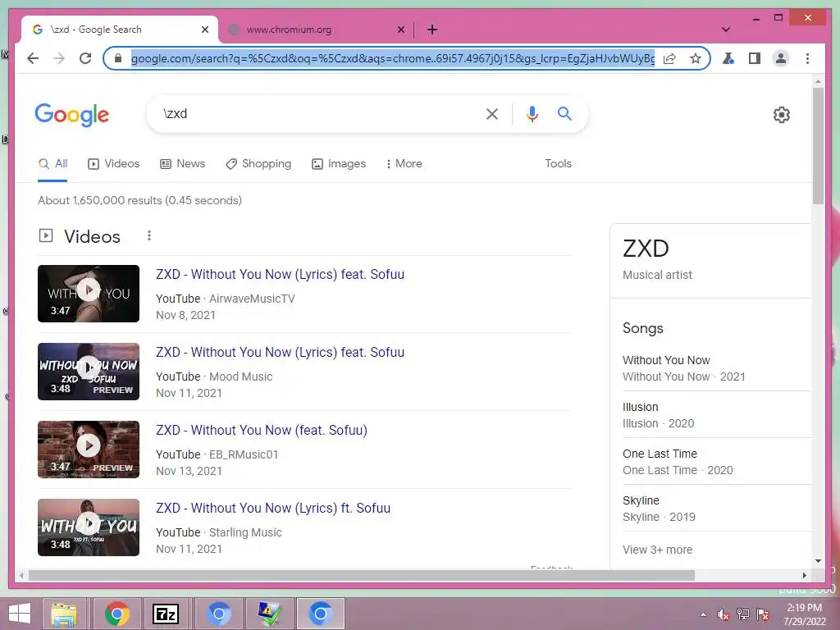Open search Tools options
The image size is (840, 630).
(558, 163)
